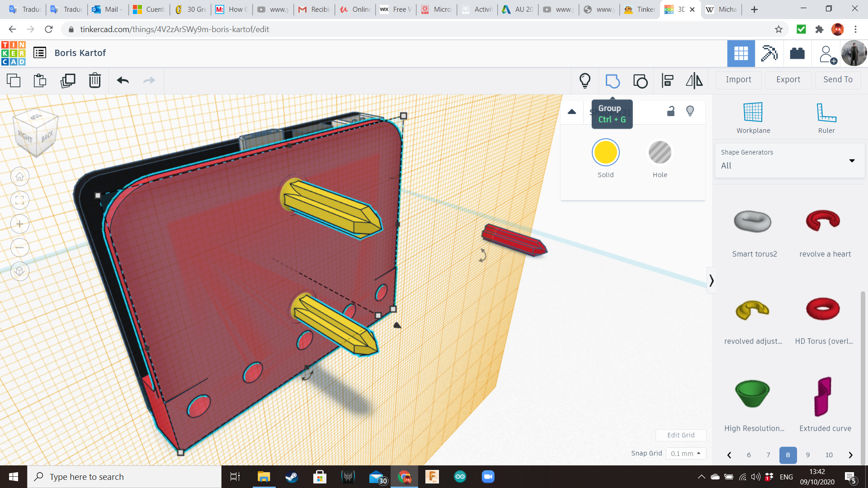Click the Export button

click(788, 80)
